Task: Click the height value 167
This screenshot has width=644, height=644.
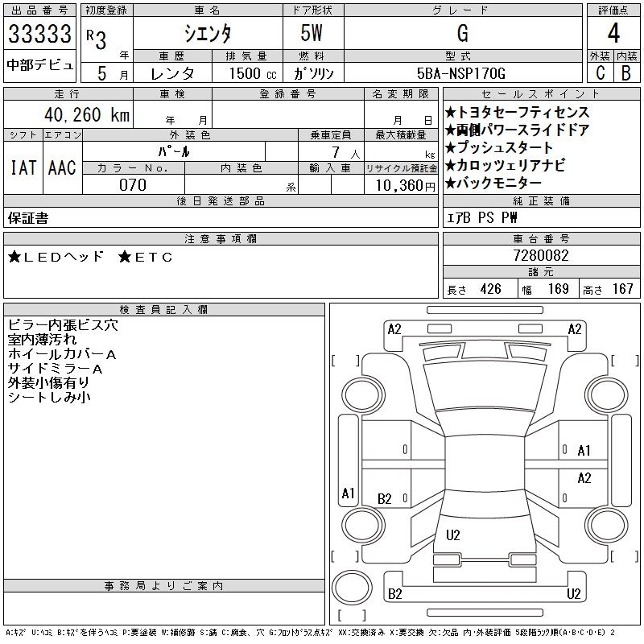Action: point(623,289)
